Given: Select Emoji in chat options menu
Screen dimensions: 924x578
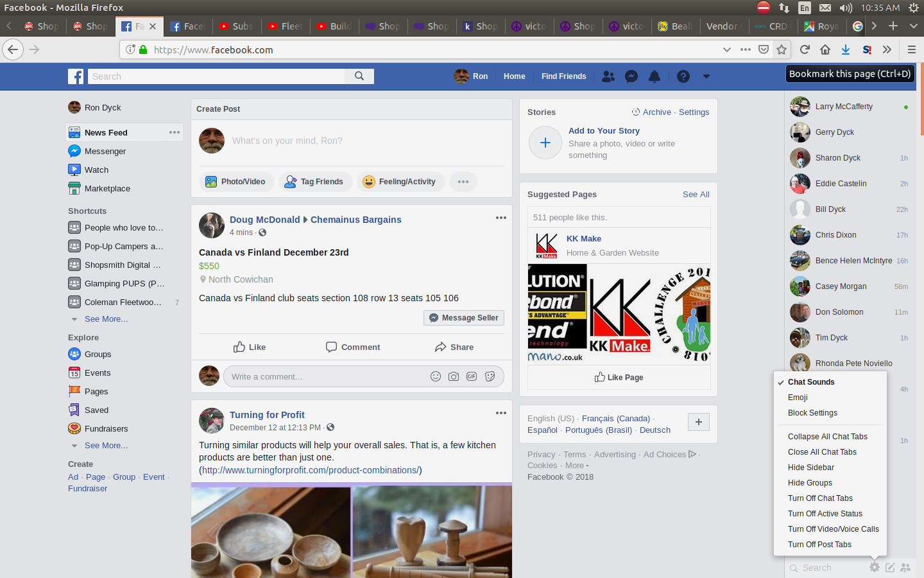Looking at the screenshot, I should tap(798, 398).
